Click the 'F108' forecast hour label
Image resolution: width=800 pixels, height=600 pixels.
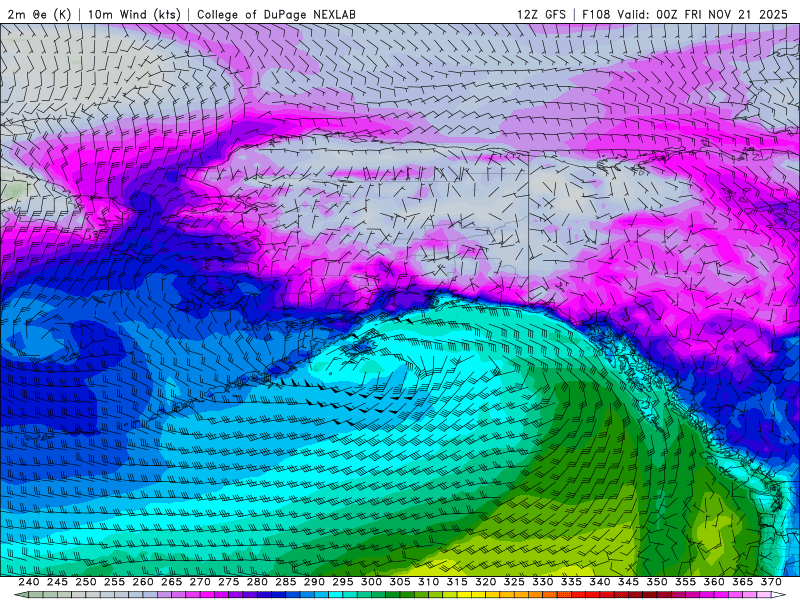click(x=596, y=14)
